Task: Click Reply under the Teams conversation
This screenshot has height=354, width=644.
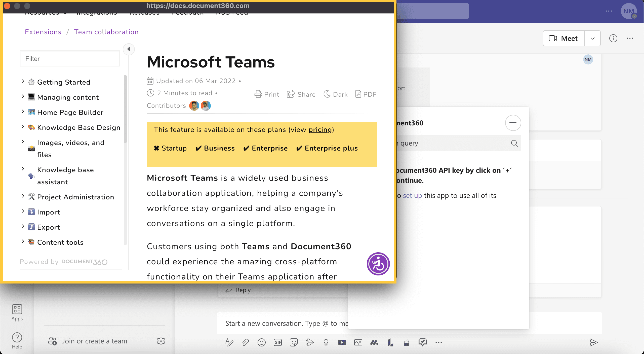Action: click(x=238, y=290)
